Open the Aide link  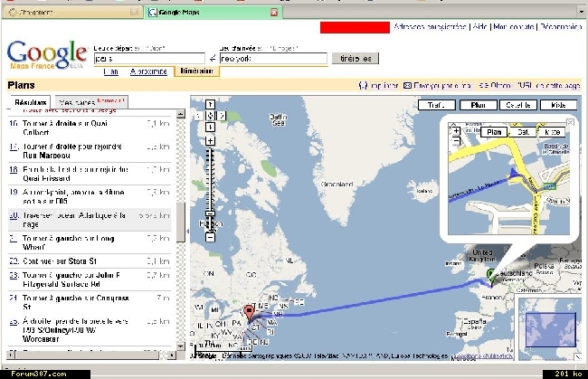point(479,26)
